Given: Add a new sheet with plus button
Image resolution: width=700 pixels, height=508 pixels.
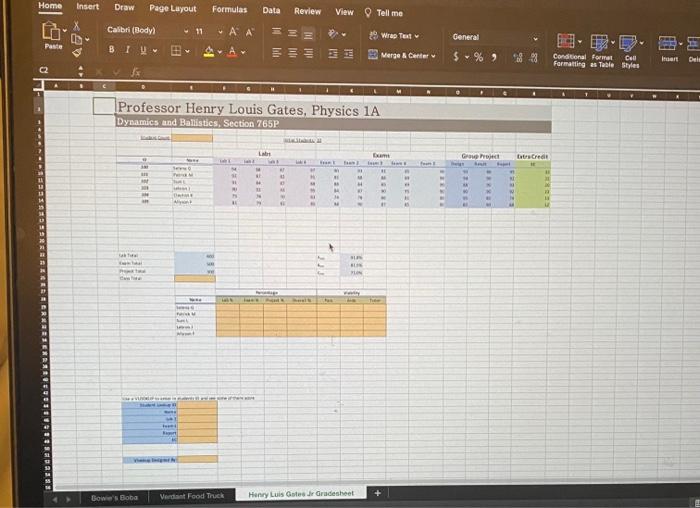Looking at the screenshot, I should pyautogui.click(x=378, y=493).
